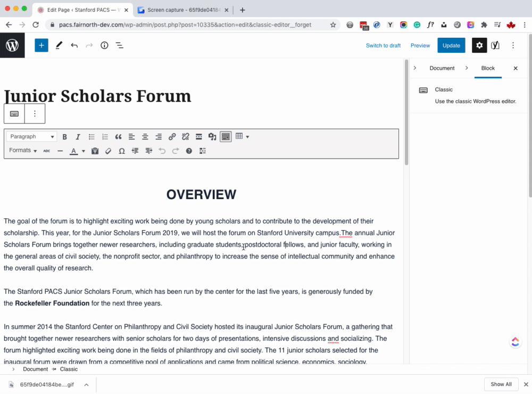Viewport: 532px width, 394px height.
Task: Click the WordPress logo icon
Action: coord(12,45)
